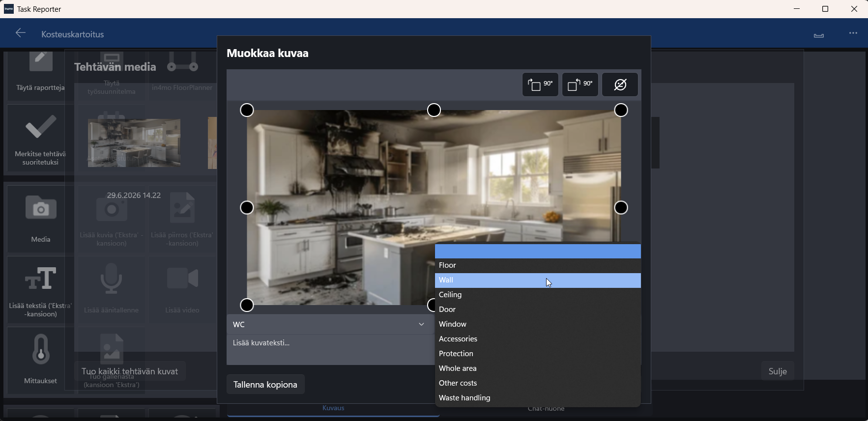
Task: Click the Task Reporter app icon in title bar
Action: tap(9, 9)
